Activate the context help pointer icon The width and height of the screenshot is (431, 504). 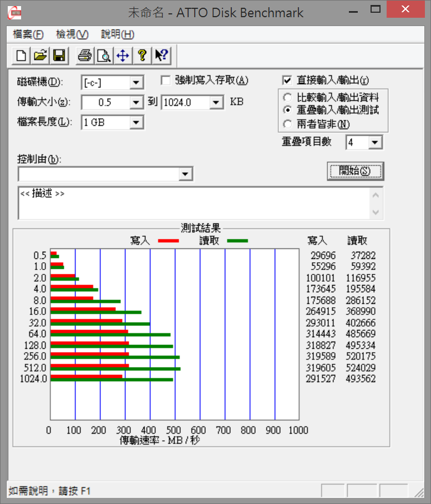[x=161, y=55]
